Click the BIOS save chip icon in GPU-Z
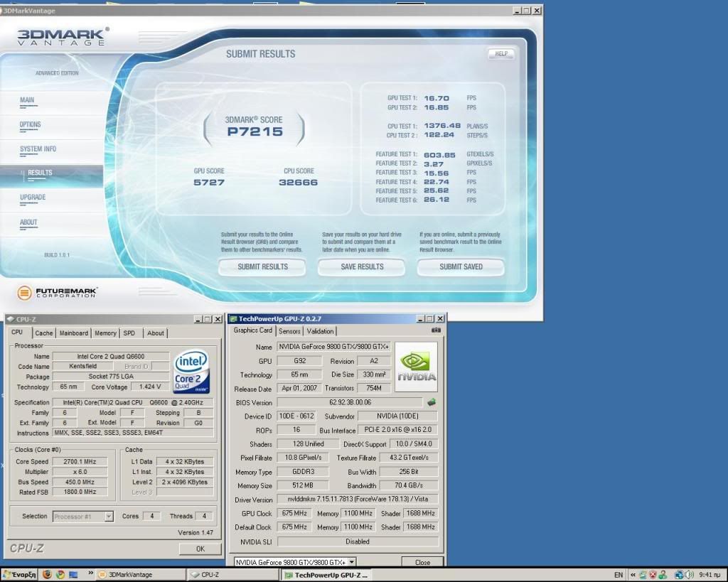Screen dimensions: 728x582 (432, 402)
